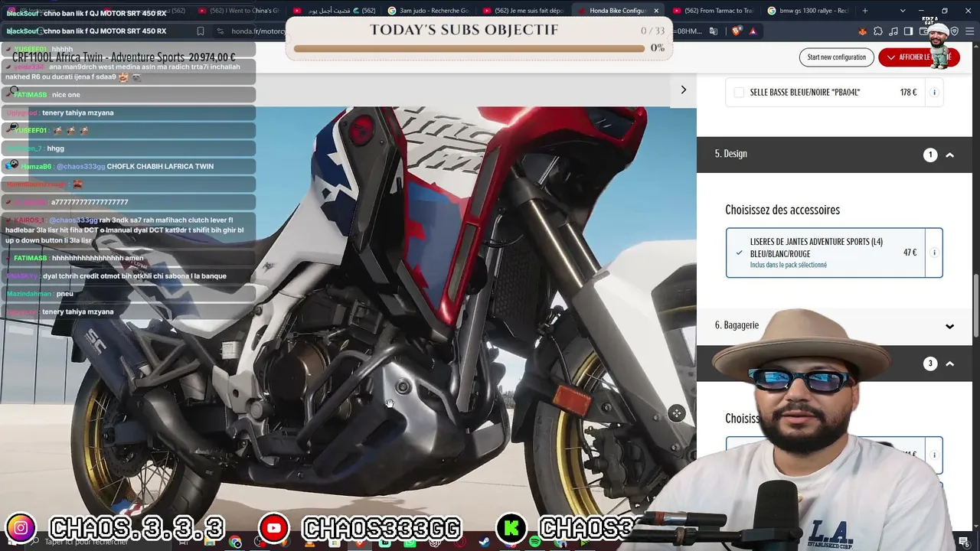Switch to bmw gs 1300 rallye tab

(x=808, y=11)
